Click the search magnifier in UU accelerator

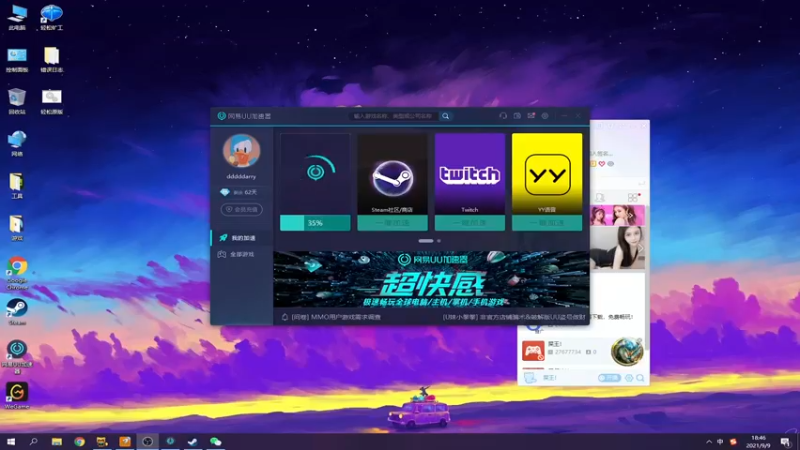coord(445,116)
